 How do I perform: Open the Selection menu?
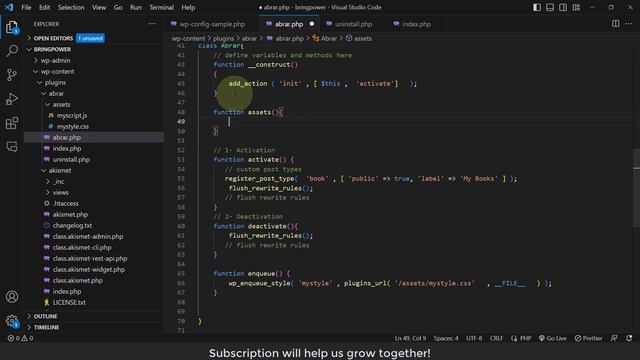pos(71,7)
